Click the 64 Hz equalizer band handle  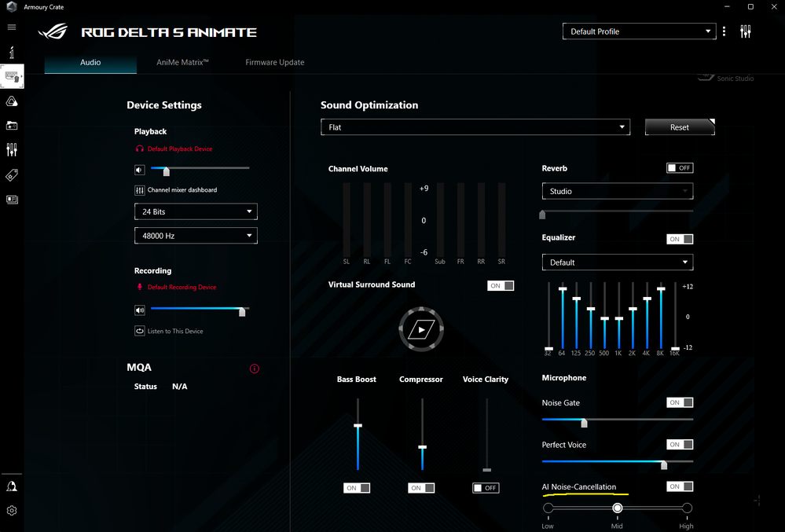pyautogui.click(x=563, y=288)
